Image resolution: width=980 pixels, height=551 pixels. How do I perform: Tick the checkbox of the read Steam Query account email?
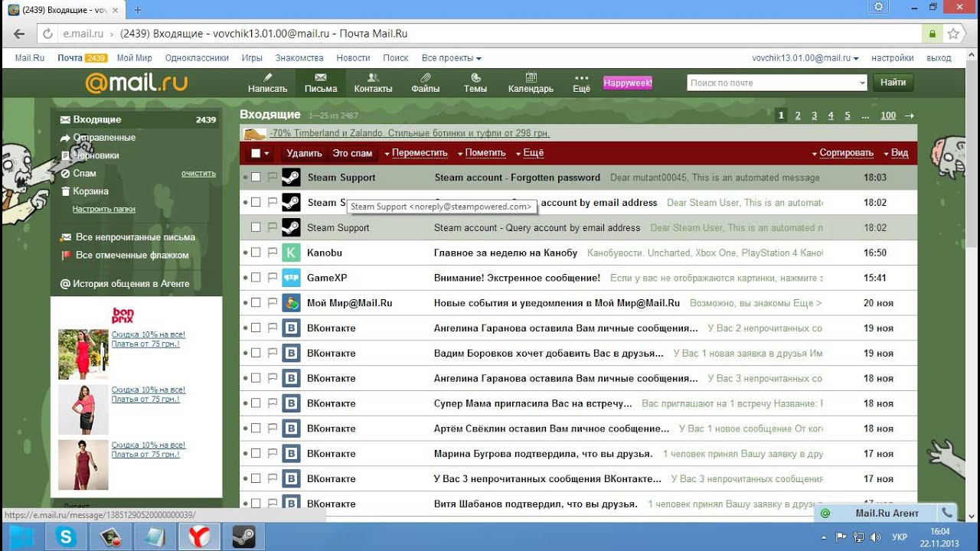pos(256,227)
